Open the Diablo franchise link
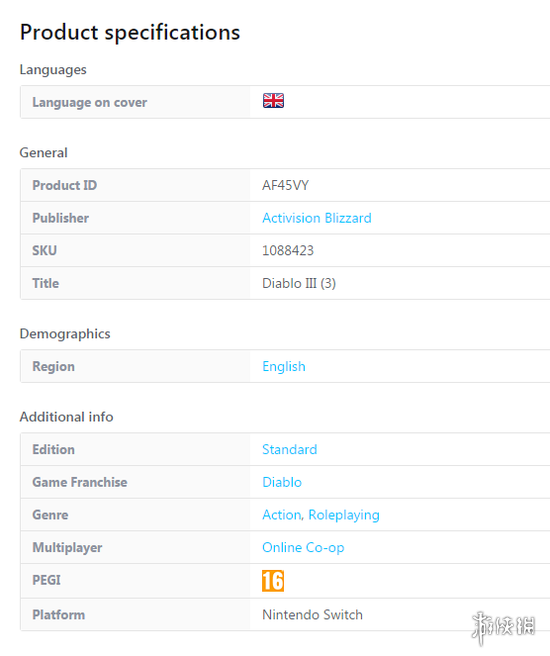The width and height of the screenshot is (550, 656). point(282,482)
